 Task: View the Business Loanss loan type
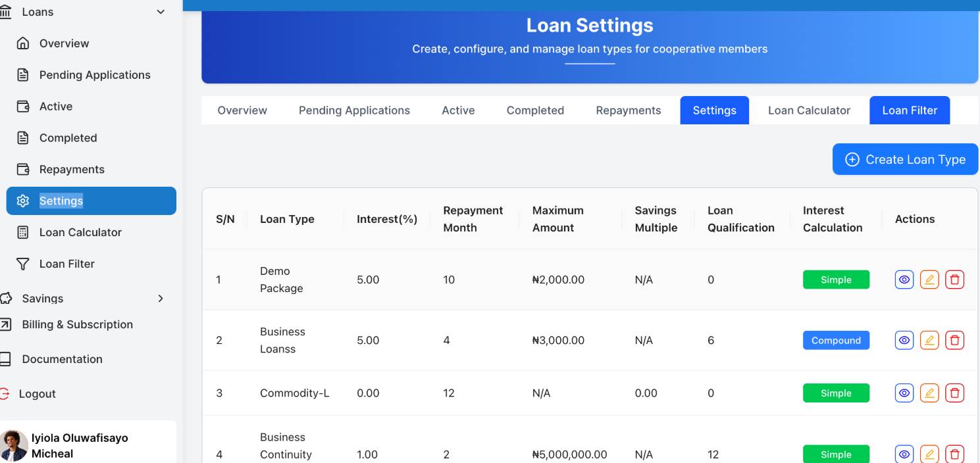904,340
